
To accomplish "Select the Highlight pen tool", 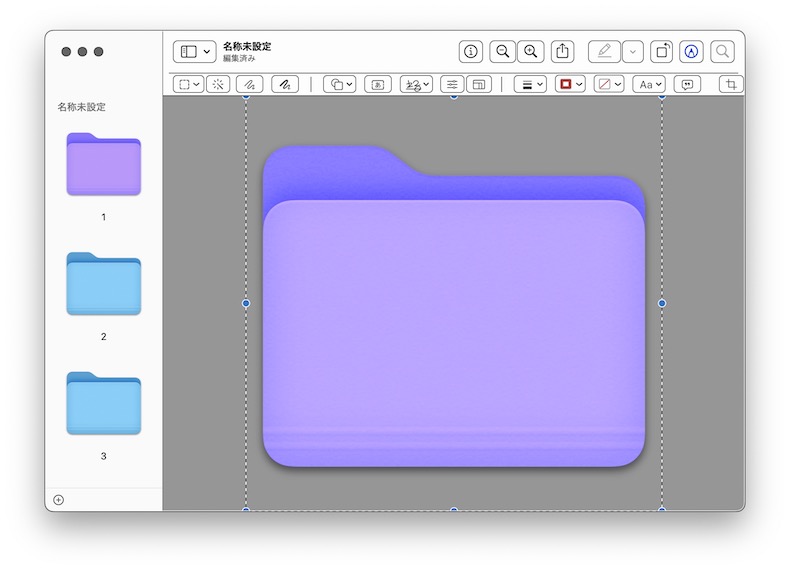I will pyautogui.click(x=604, y=51).
